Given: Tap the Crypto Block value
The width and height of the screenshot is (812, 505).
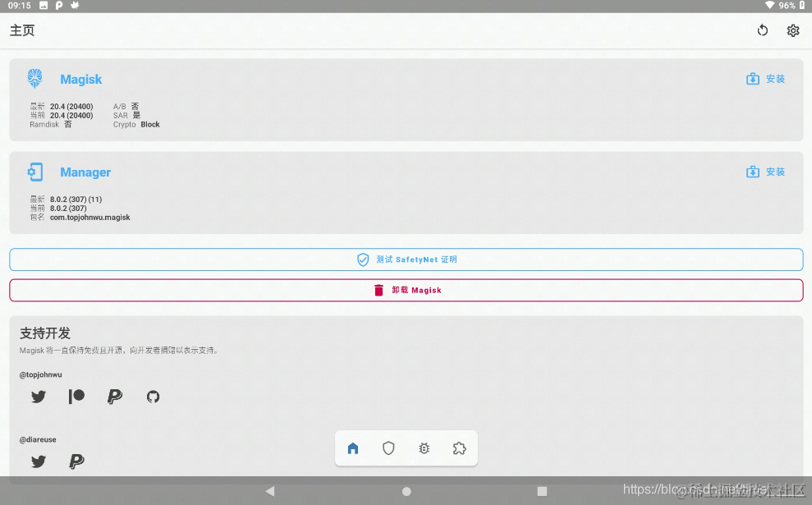Looking at the screenshot, I should (x=150, y=124).
